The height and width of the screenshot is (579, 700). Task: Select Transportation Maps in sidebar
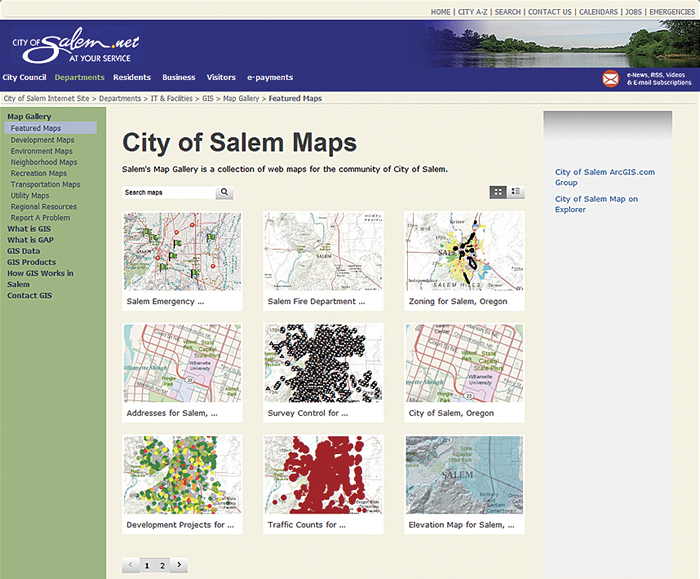(x=45, y=184)
